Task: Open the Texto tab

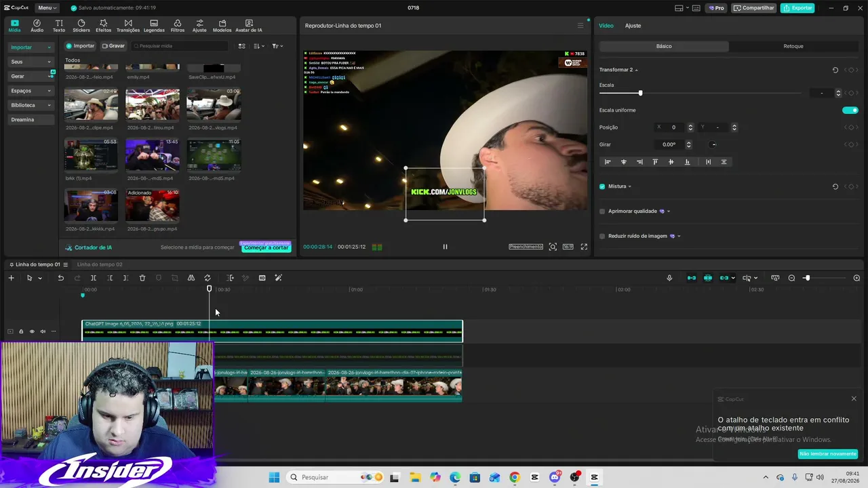Action: tap(59, 26)
